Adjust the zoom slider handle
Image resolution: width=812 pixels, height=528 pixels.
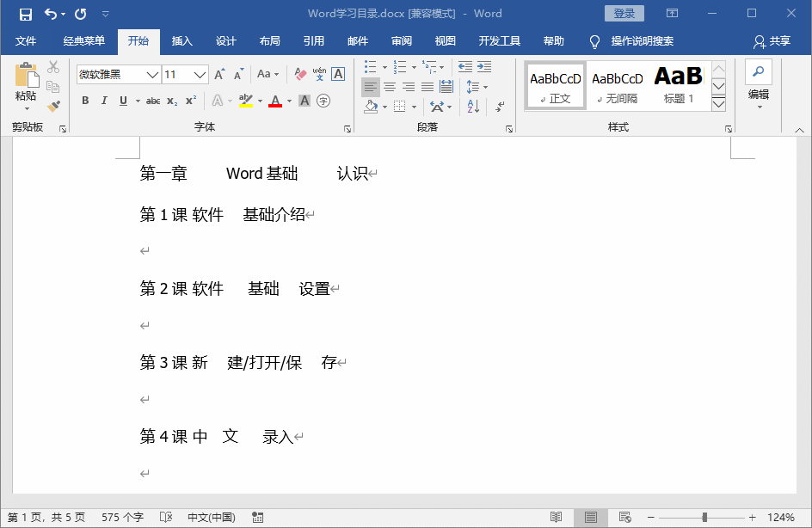point(704,517)
